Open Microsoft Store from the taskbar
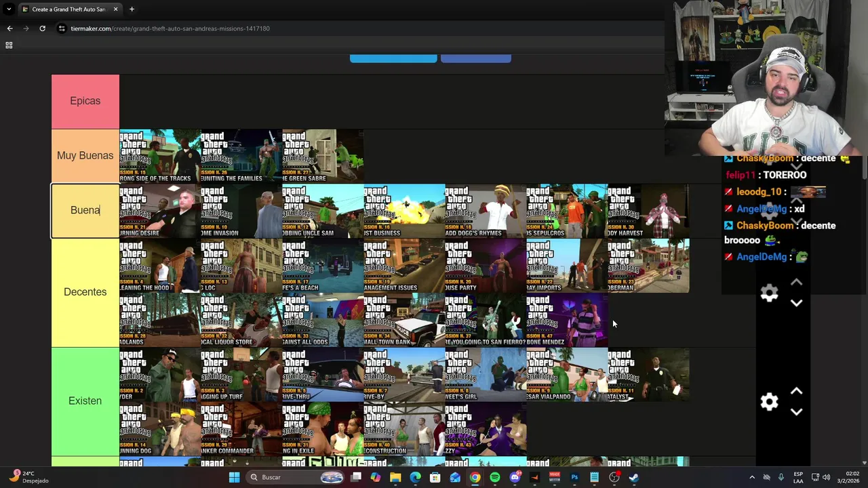Screen dimensions: 868x488 click(435, 477)
